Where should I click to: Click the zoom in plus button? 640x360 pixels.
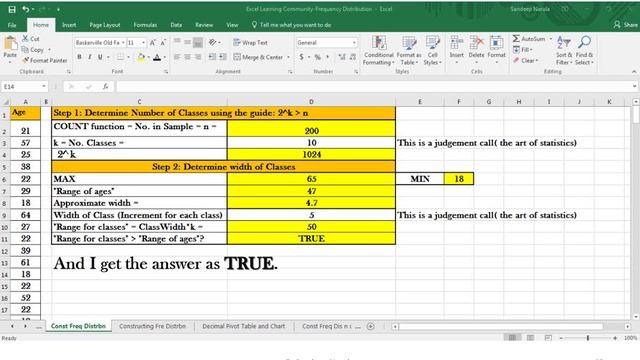[x=615, y=338]
